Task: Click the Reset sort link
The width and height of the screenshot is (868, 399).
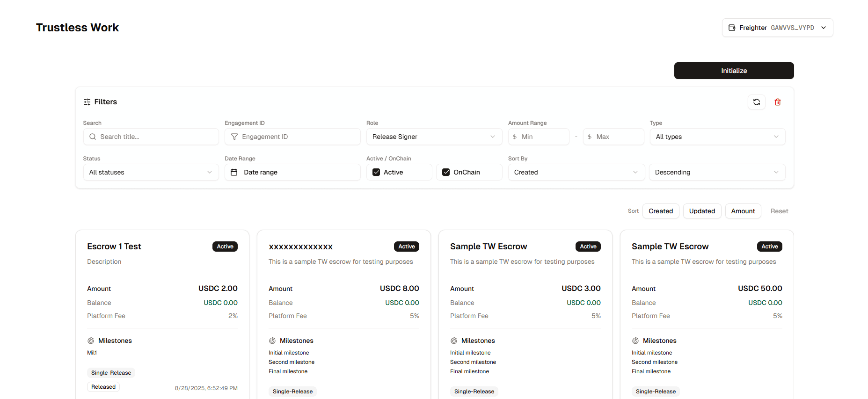Action: click(x=779, y=211)
